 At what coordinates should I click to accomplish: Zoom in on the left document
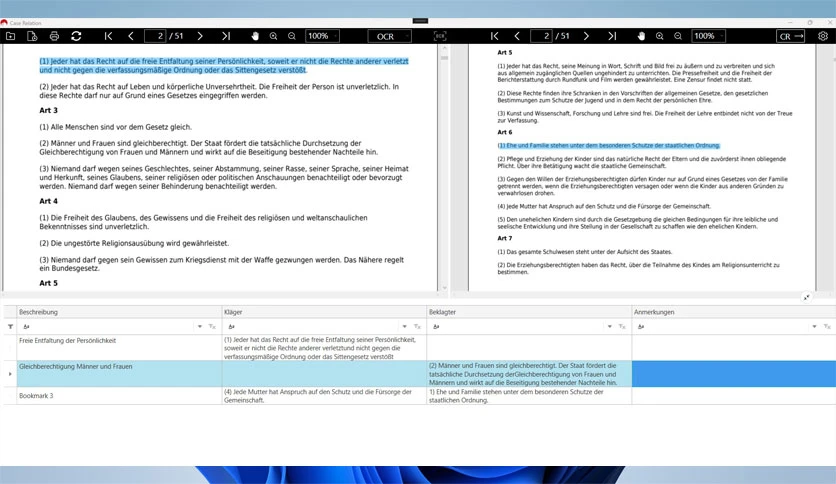pyautogui.click(x=274, y=36)
